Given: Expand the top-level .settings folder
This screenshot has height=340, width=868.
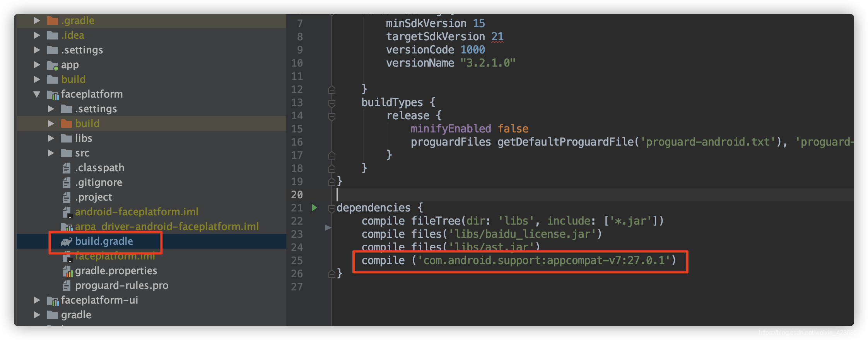Looking at the screenshot, I should pos(37,50).
